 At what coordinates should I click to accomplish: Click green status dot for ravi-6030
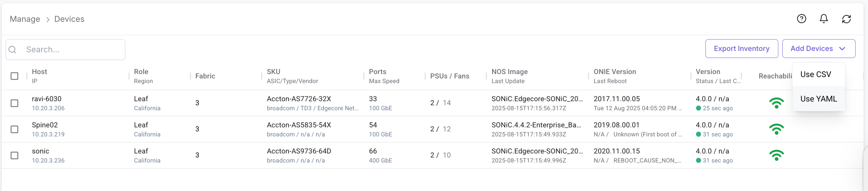(698, 108)
